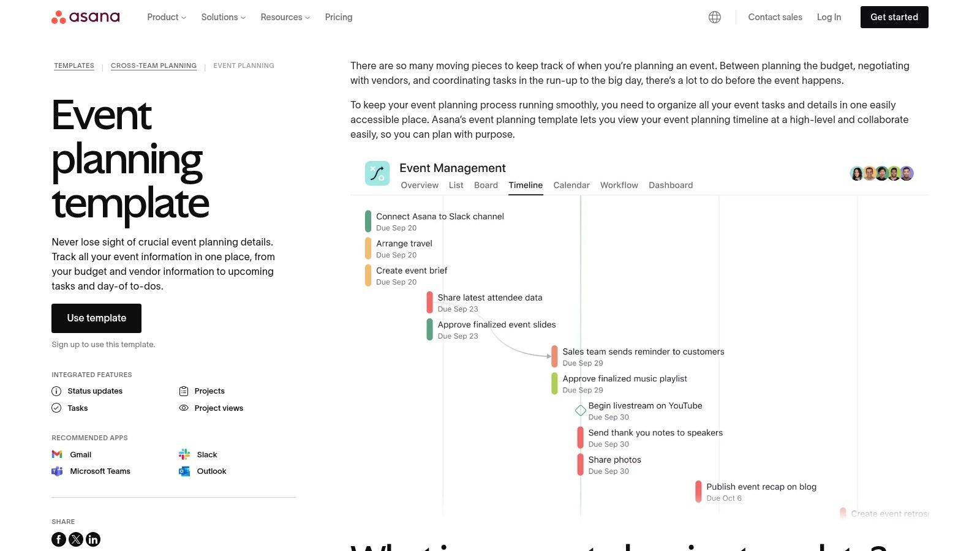980x551 pixels.
Task: Click the Slack recommended app icon
Action: (x=183, y=454)
